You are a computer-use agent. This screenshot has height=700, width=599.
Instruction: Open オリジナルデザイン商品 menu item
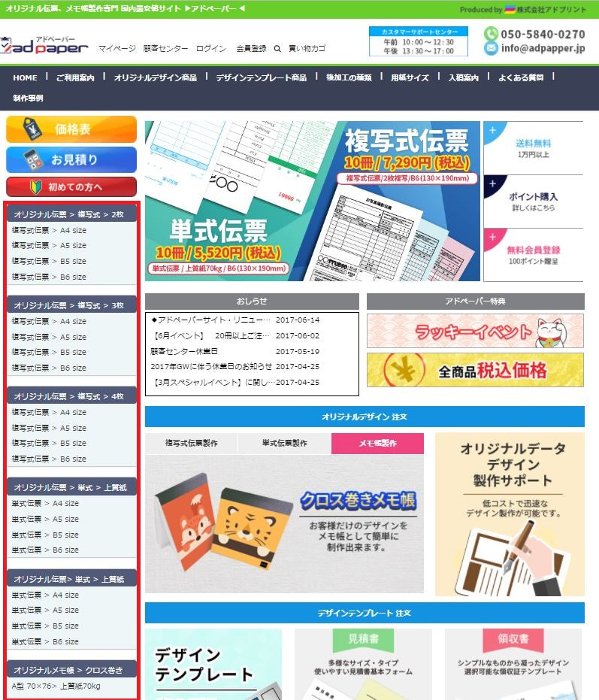(156, 77)
